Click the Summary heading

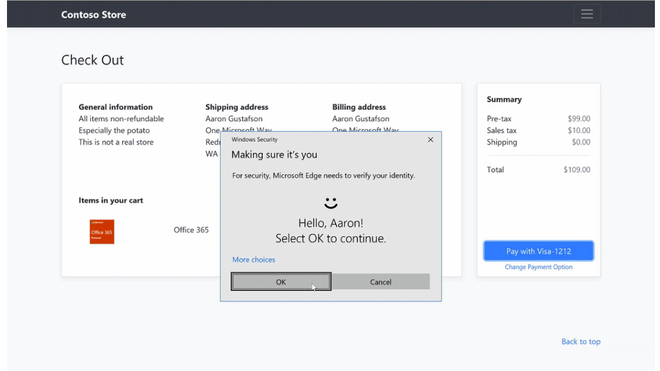pyautogui.click(x=504, y=99)
